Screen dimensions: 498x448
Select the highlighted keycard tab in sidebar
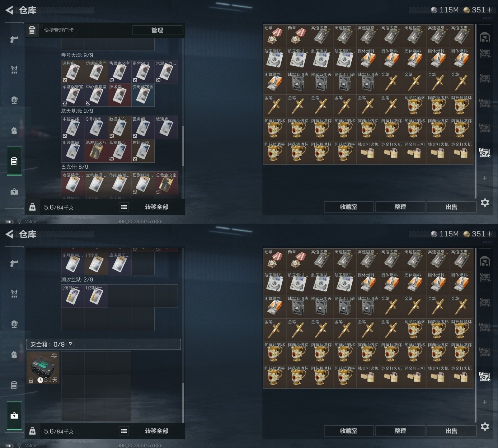[14, 161]
